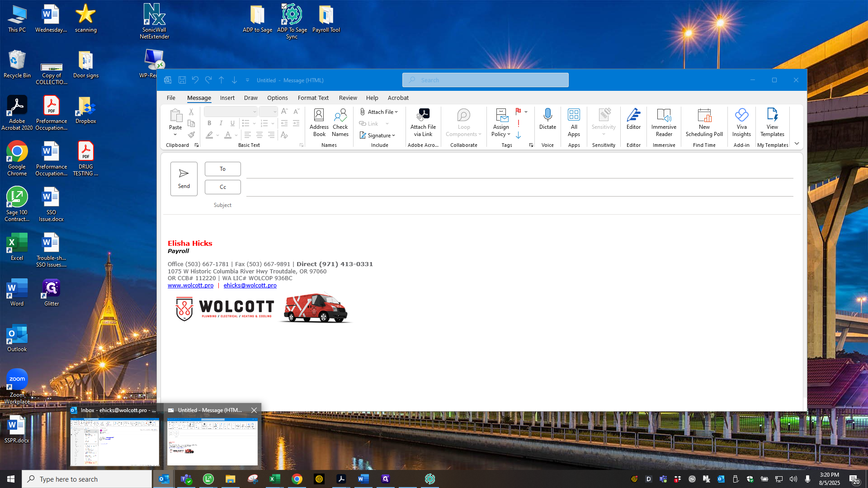This screenshot has width=868, height=488.
Task: Click the Copy icon
Action: click(191, 123)
